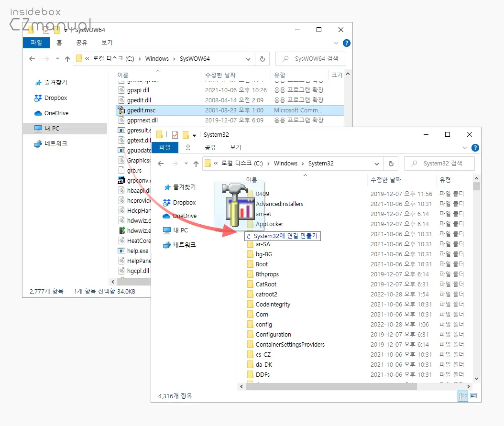Open the 파일 menu in the System32 window

[165, 147]
